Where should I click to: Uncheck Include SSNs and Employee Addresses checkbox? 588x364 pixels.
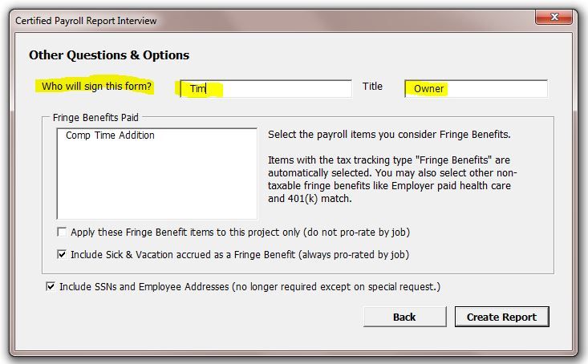(x=51, y=286)
